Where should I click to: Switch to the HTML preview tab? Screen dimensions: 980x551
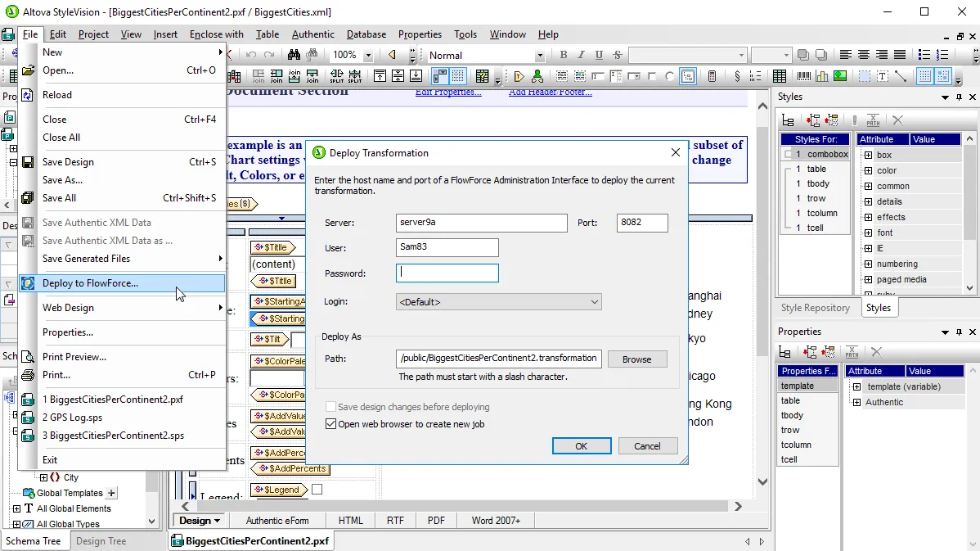[351, 521]
